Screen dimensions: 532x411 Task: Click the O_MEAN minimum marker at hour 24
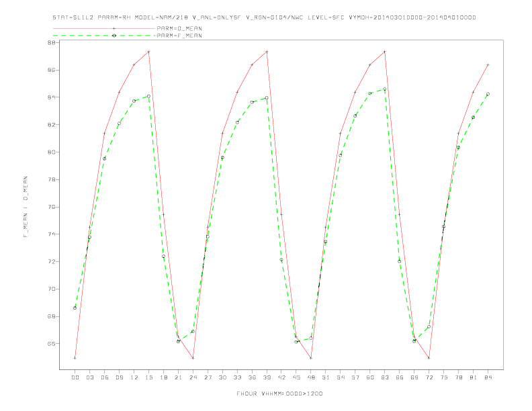pyautogui.click(x=193, y=358)
